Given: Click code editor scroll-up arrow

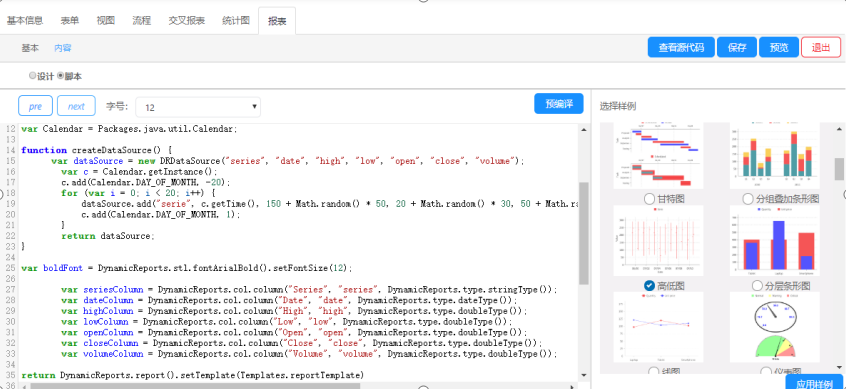Looking at the screenshot, I should tap(584, 129).
